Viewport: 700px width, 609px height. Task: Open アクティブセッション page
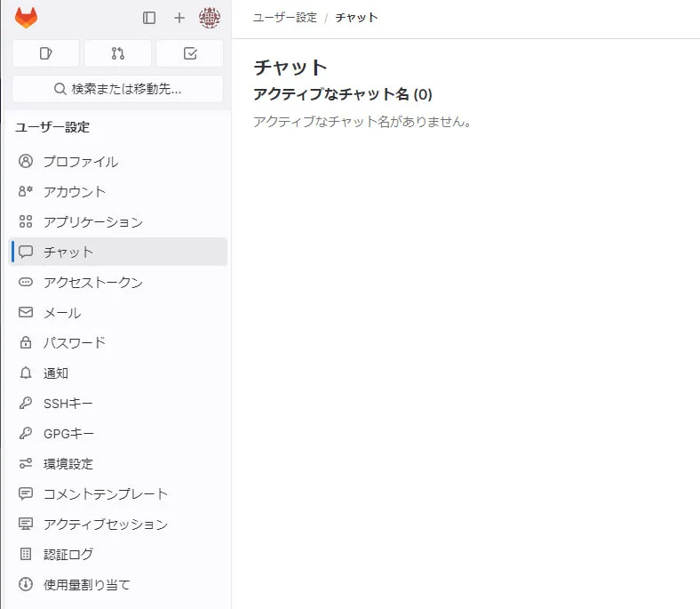(105, 525)
